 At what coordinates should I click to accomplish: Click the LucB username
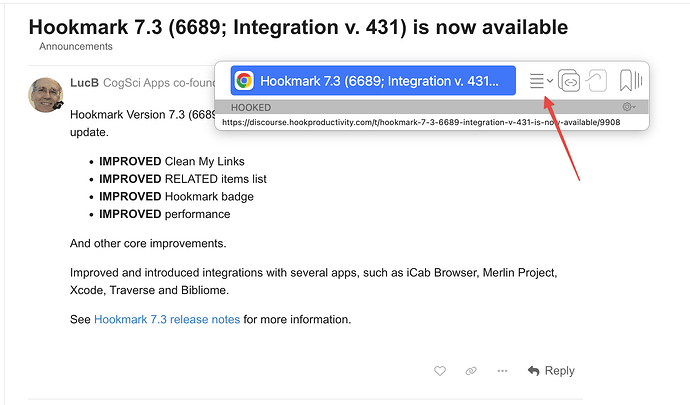click(84, 83)
